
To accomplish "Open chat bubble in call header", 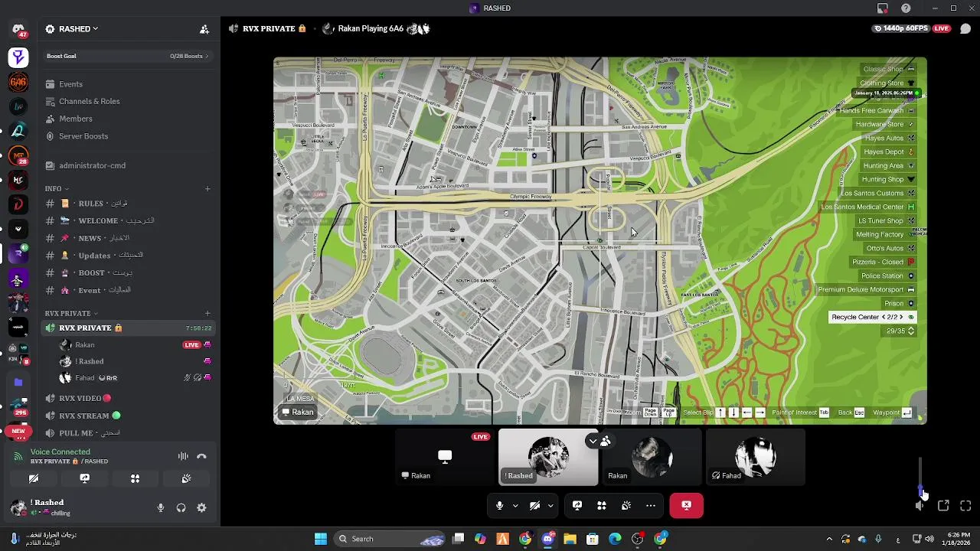I will click(x=965, y=29).
